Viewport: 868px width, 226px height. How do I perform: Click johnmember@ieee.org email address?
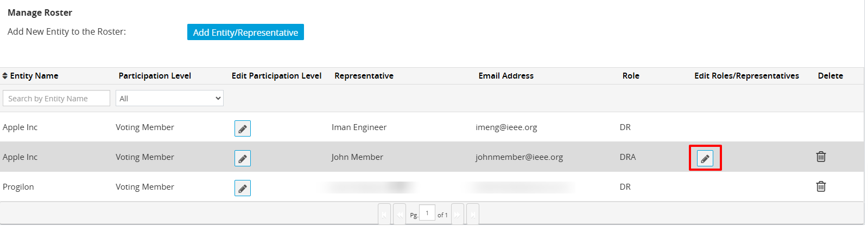[x=519, y=157]
